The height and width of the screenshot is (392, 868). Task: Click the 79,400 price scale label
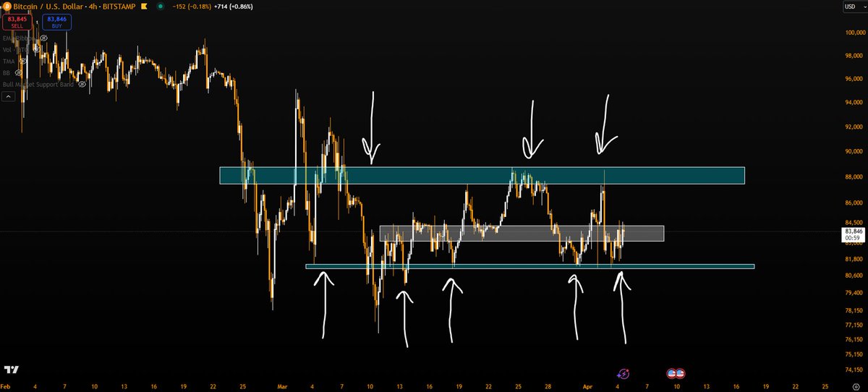click(x=853, y=293)
